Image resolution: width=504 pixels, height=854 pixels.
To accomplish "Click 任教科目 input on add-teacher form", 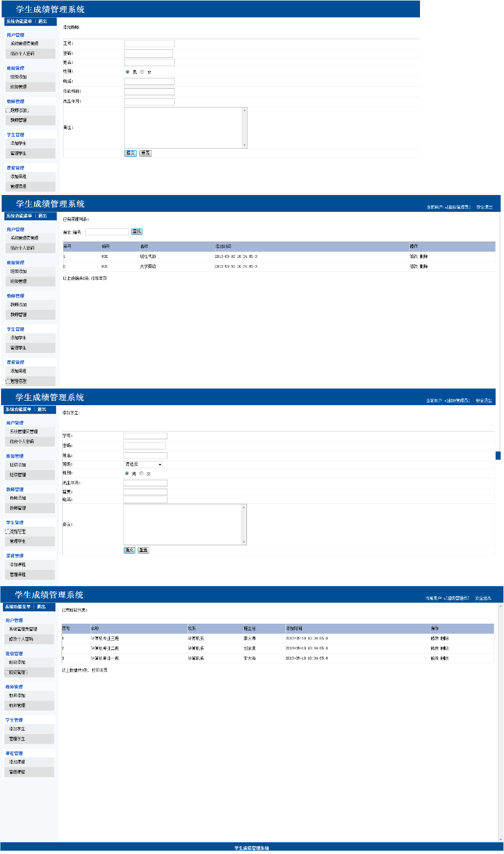I will (x=150, y=92).
